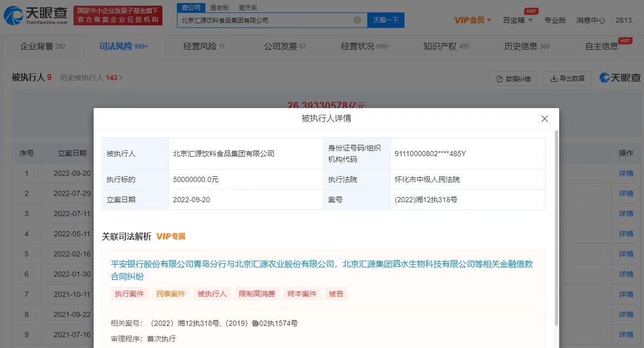The width and height of the screenshot is (644, 348).
Task: Click the 被执行人 tag in the dialog
Action: coord(212,294)
